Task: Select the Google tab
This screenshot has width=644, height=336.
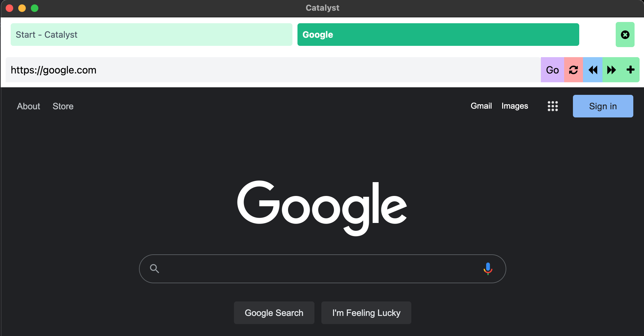Action: coord(438,35)
